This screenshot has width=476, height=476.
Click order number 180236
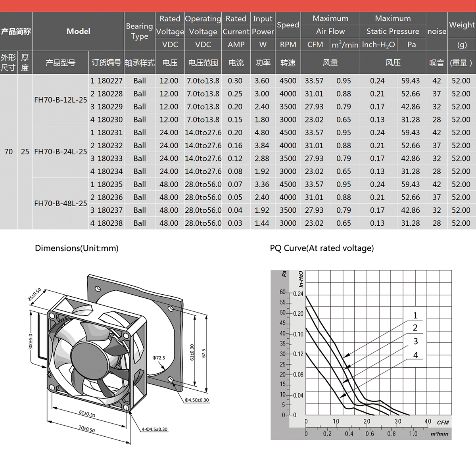pos(110,198)
